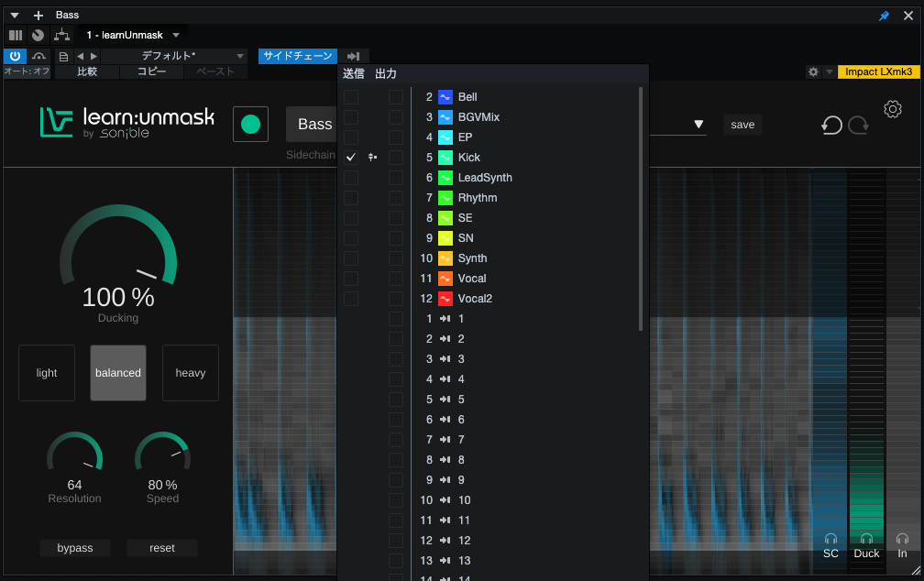Click the undo arrow in learn:unmask
The image size is (924, 581).
[831, 126]
